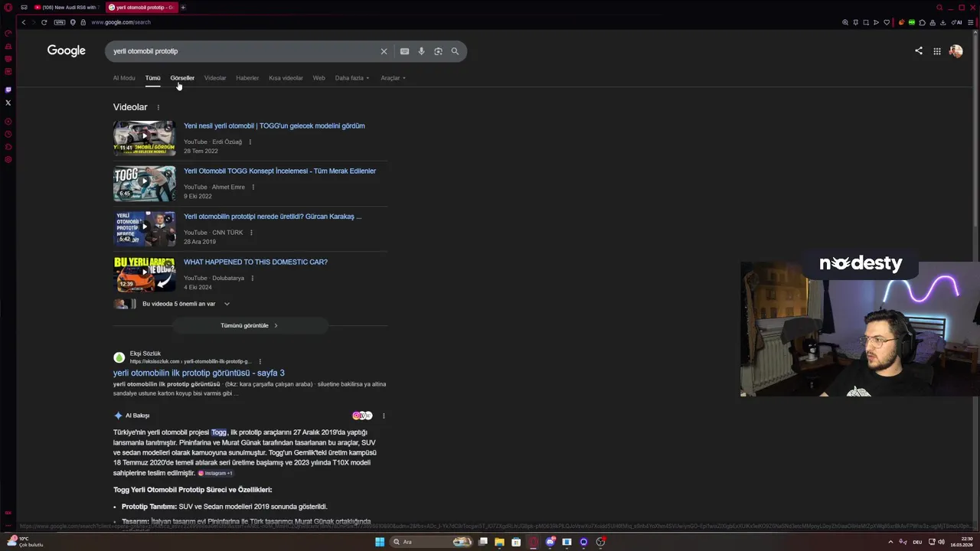
Task: Open options dots for Ekşi Sözlük result
Action: tap(260, 361)
